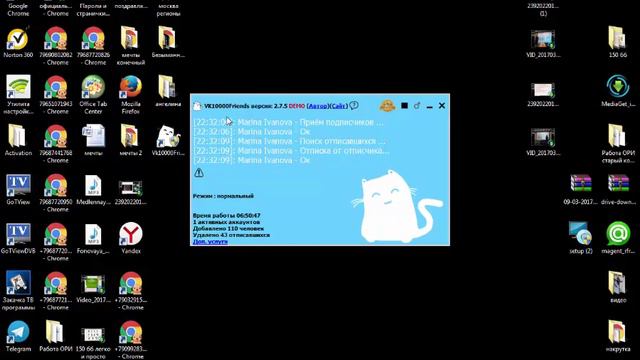Viewport: 640px width, 360px height.
Task: Select the 79687720826 Chrome shortcut
Action: click(x=93, y=46)
